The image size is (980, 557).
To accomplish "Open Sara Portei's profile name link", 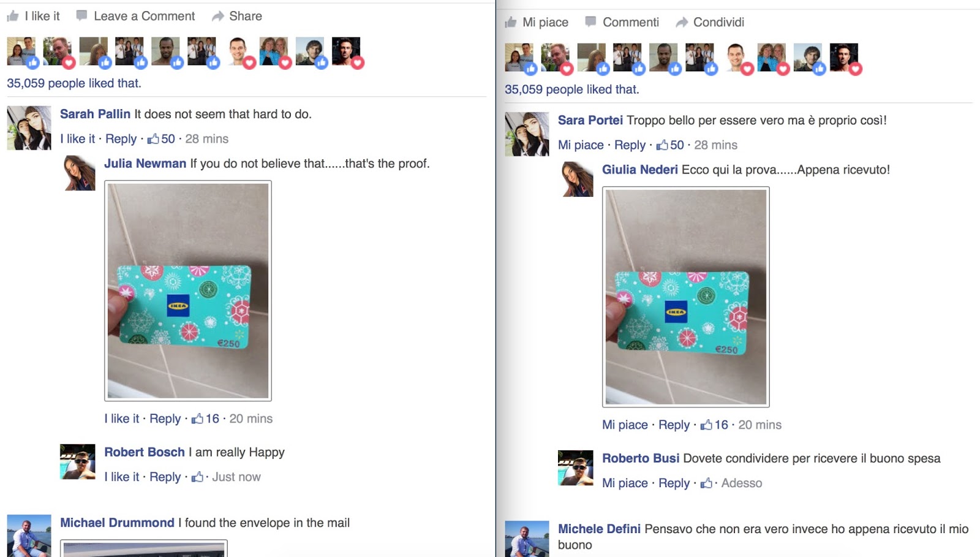I will 590,120.
